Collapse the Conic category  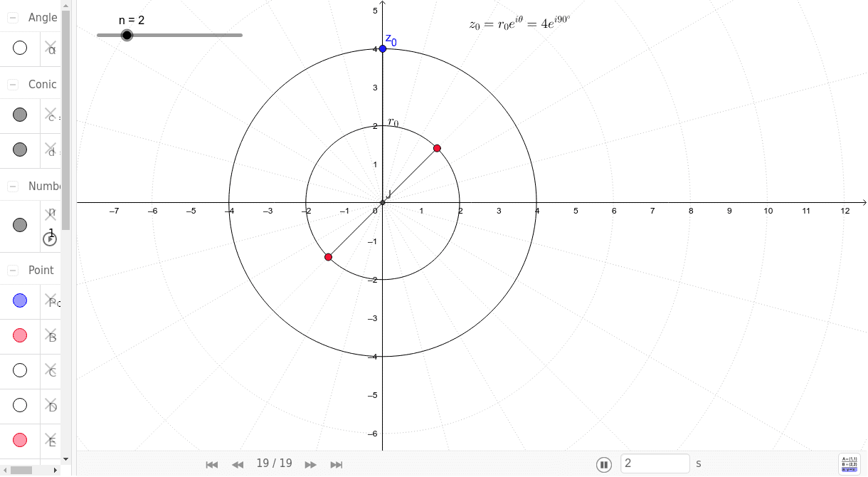click(x=13, y=84)
